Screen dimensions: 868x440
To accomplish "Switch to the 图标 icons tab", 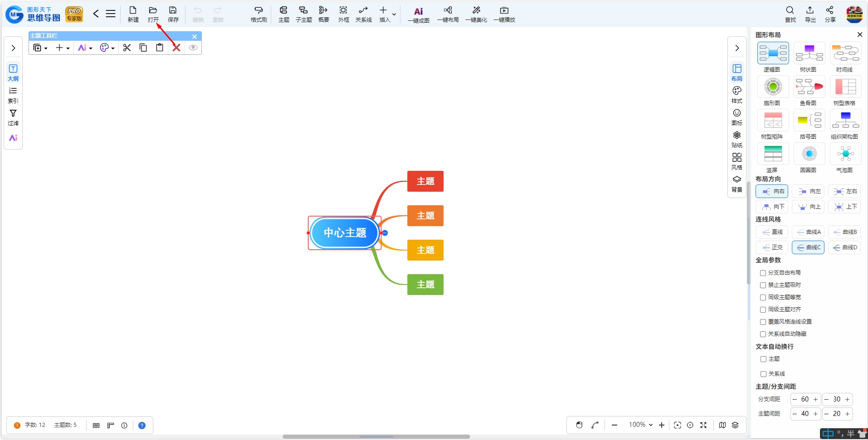I will pos(737,117).
